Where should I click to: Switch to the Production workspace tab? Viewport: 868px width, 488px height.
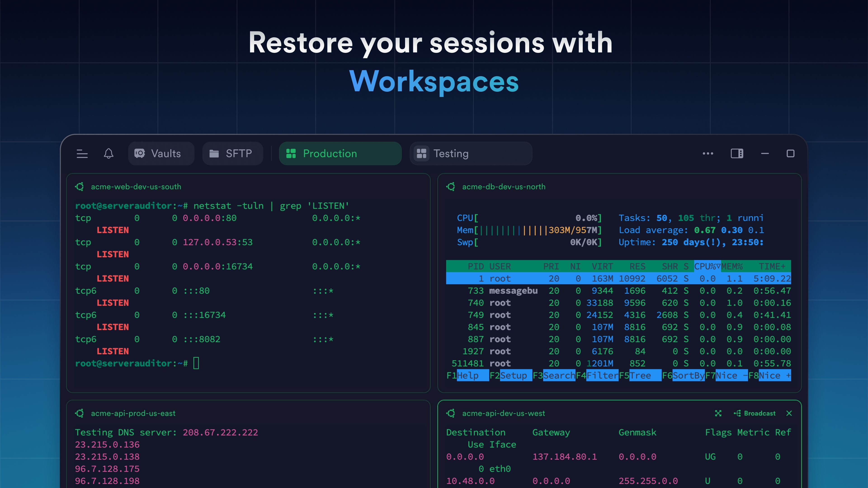[340, 154]
